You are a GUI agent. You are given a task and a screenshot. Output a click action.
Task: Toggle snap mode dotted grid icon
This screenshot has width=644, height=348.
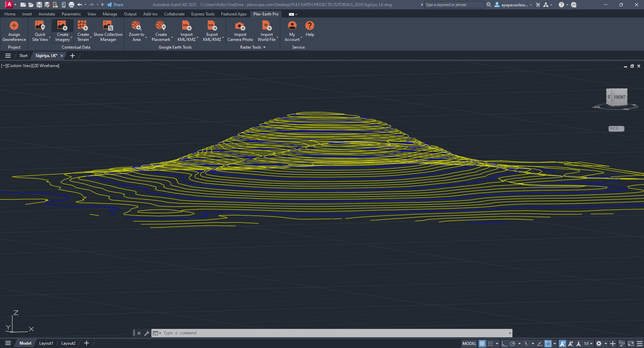click(x=490, y=344)
